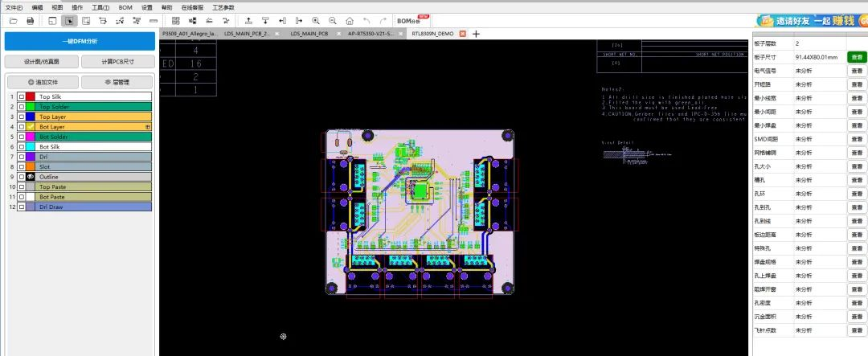Click the window layout icon after print
Viewport: 868px width, 356px height.
(x=52, y=21)
